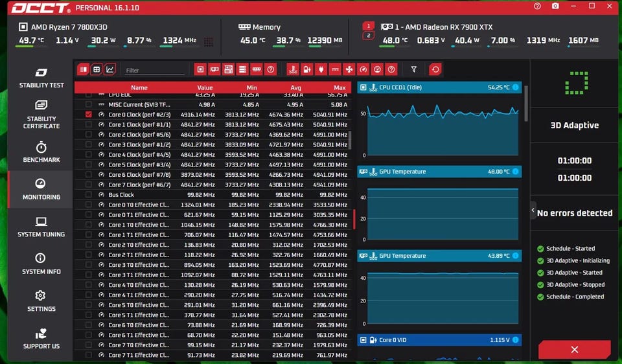Click info icon on CPU CCD1 (Tdie) graph
The image size is (622, 364).
[515, 87]
